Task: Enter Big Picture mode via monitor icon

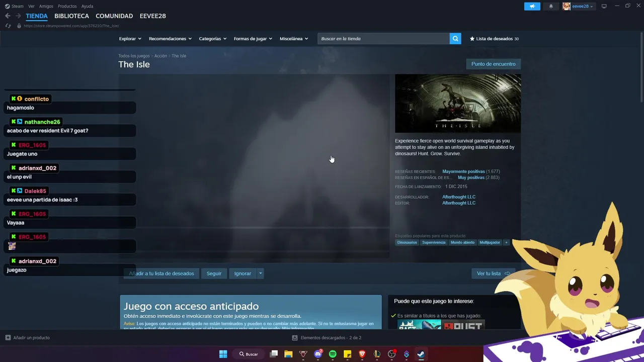Action: coord(604,6)
